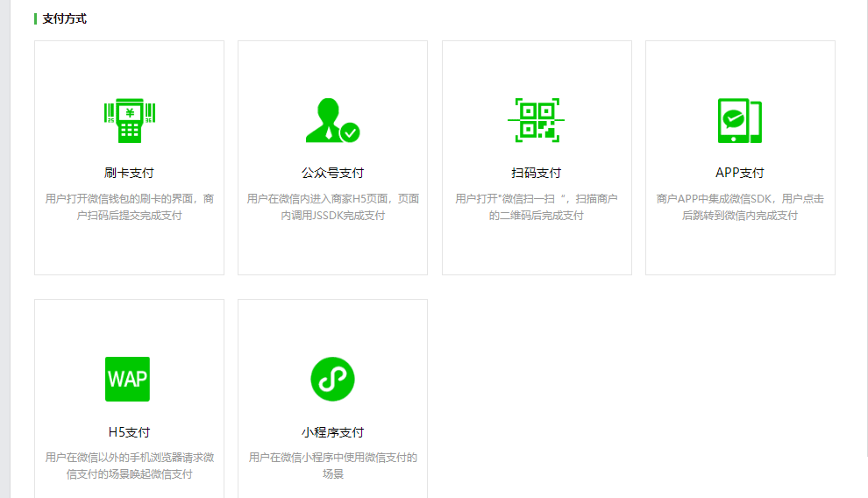868x498 pixels.
Task: Click description 用户在微信以外的手机浏览器请求微信支付
Action: point(129,466)
